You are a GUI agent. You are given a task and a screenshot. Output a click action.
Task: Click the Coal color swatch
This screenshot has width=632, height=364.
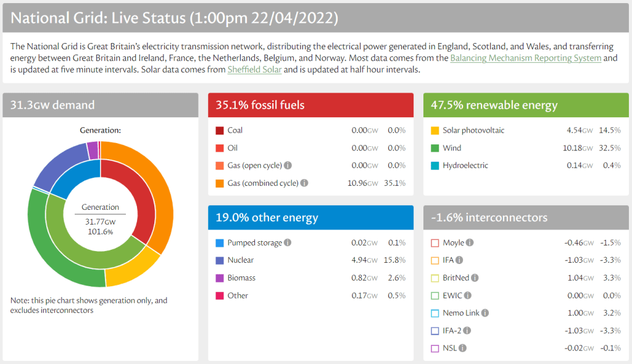(x=219, y=131)
